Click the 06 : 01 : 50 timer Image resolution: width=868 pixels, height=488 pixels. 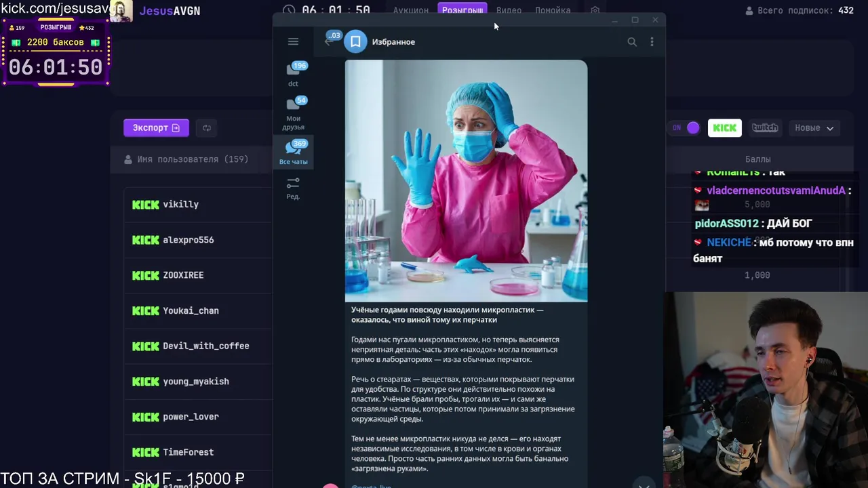pos(336,10)
